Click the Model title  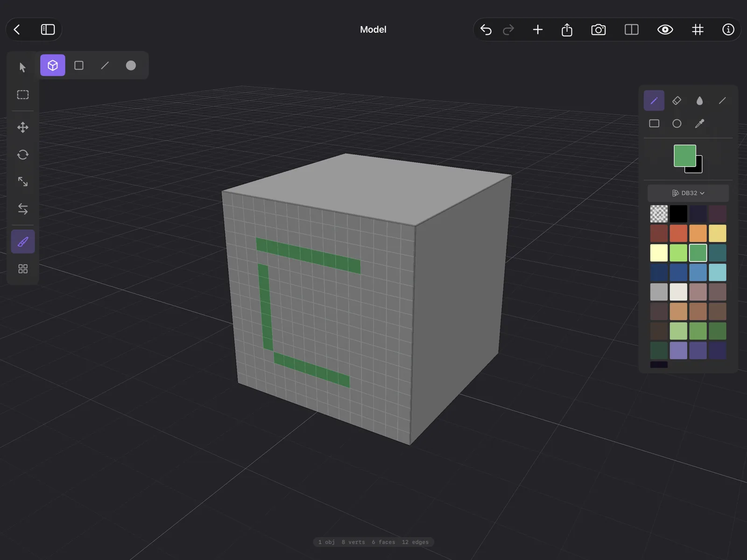coord(373,29)
